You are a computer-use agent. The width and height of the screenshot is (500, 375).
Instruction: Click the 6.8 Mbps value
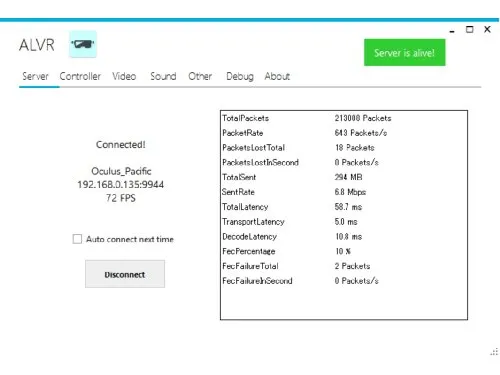[350, 192]
